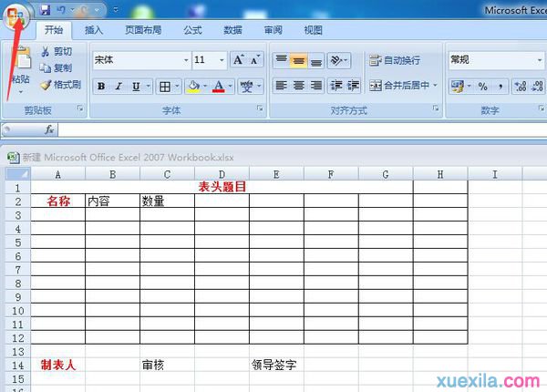Image resolution: width=547 pixels, height=392 pixels.
Task: Click the percent style icon
Action: coord(481,87)
